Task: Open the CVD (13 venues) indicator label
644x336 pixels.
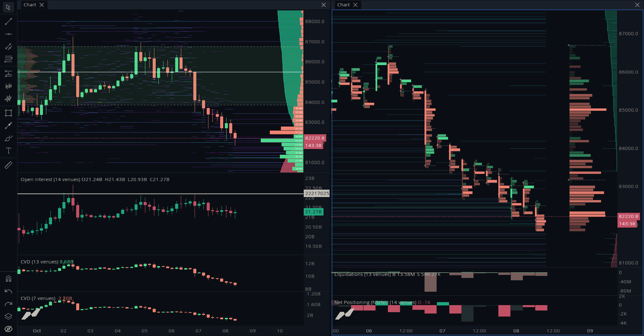Action: pos(40,262)
